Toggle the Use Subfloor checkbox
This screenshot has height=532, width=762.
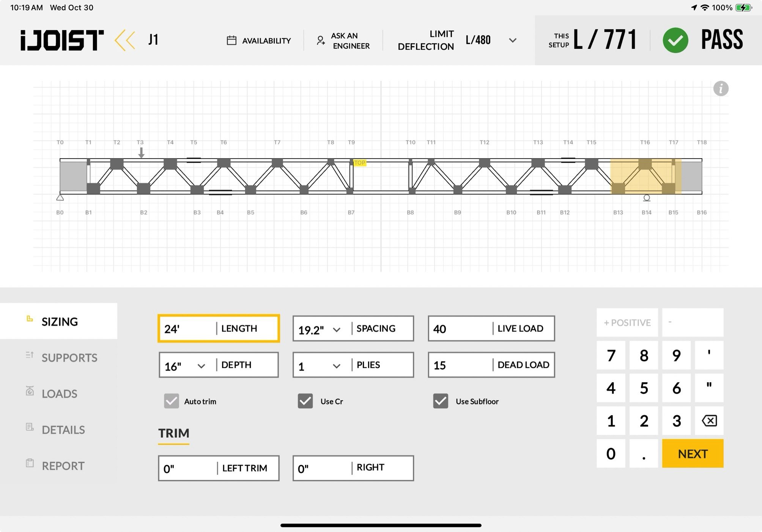(x=441, y=401)
